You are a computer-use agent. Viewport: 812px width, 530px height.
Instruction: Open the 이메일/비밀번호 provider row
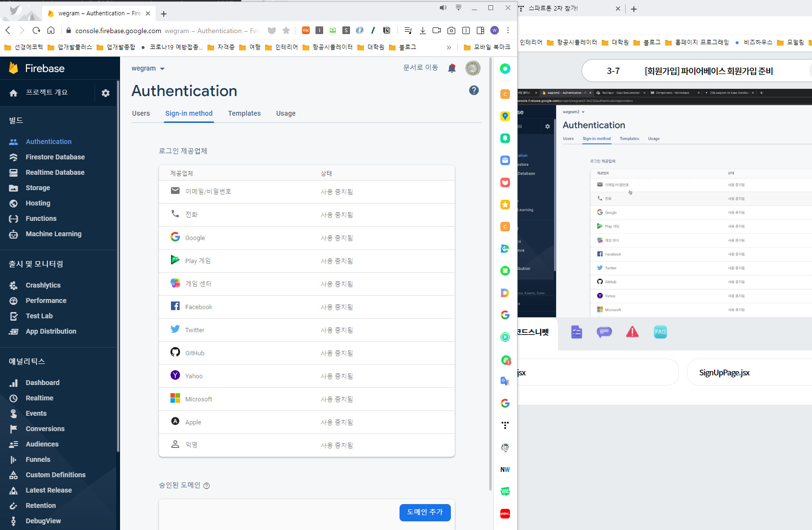(307, 192)
